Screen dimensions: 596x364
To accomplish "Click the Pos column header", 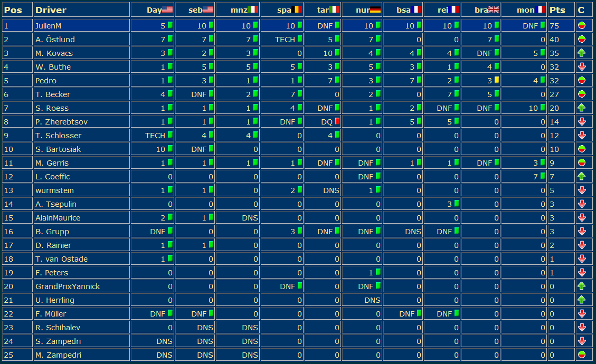I will (x=13, y=10).
